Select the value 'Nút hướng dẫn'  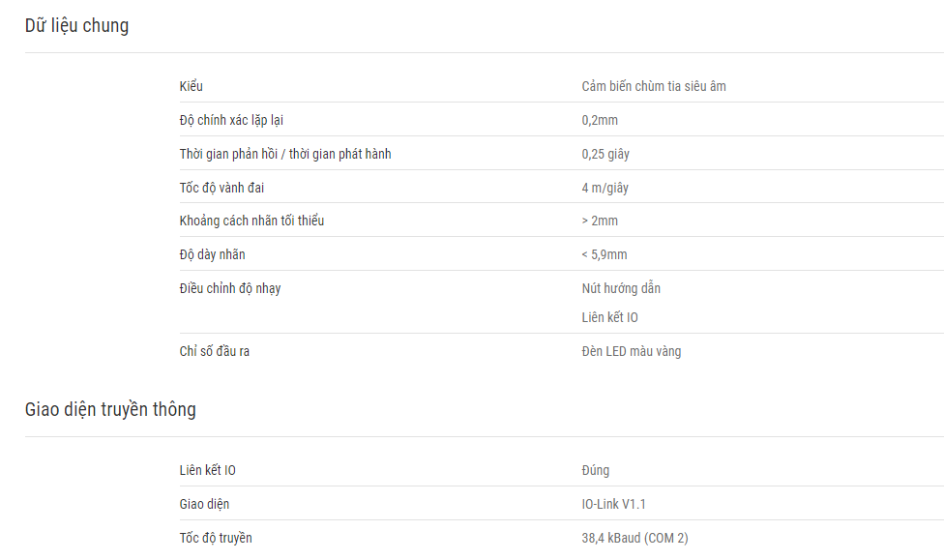point(621,288)
